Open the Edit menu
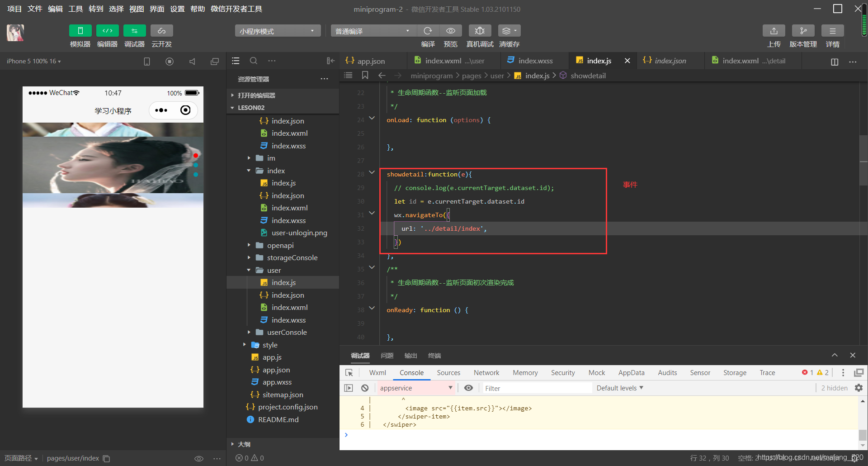Screen dimensions: 868x466 [x=55, y=9]
